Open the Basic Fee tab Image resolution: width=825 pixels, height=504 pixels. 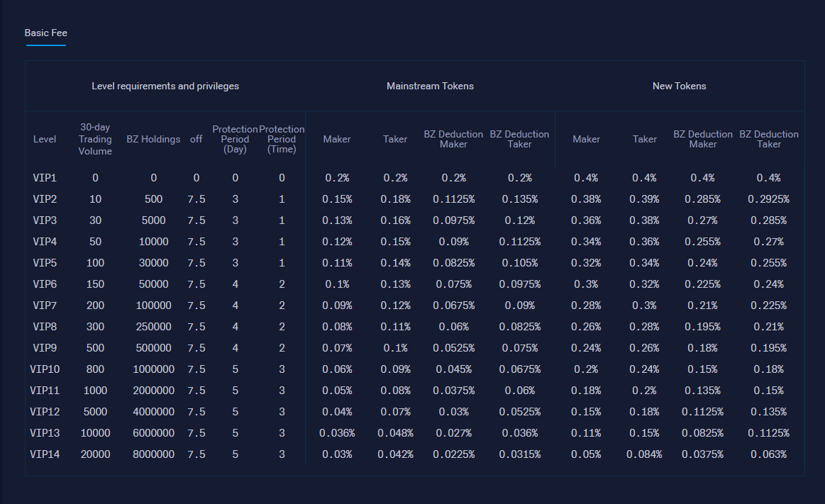point(45,33)
